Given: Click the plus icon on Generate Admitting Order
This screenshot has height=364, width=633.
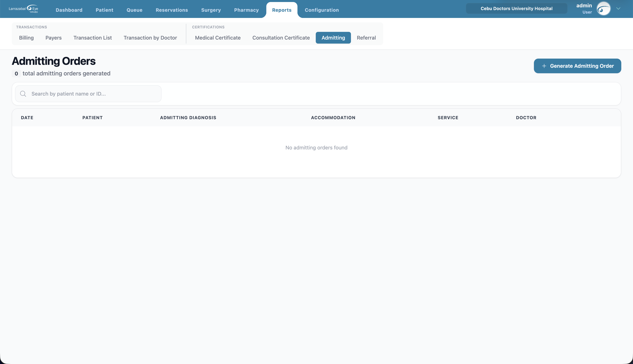Looking at the screenshot, I should [544, 66].
